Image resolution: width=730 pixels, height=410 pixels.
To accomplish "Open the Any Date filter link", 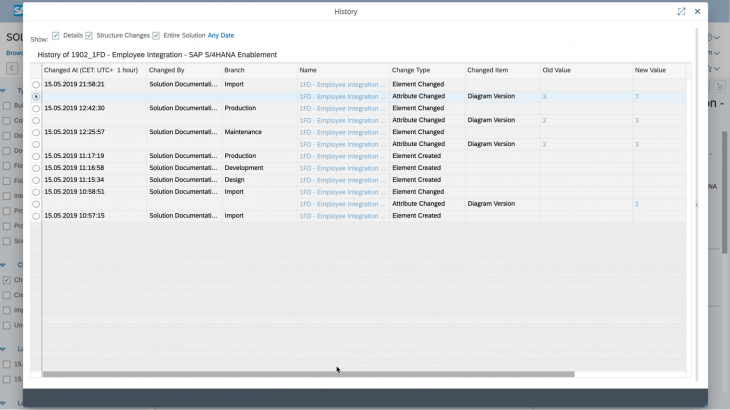I will pyautogui.click(x=221, y=35).
